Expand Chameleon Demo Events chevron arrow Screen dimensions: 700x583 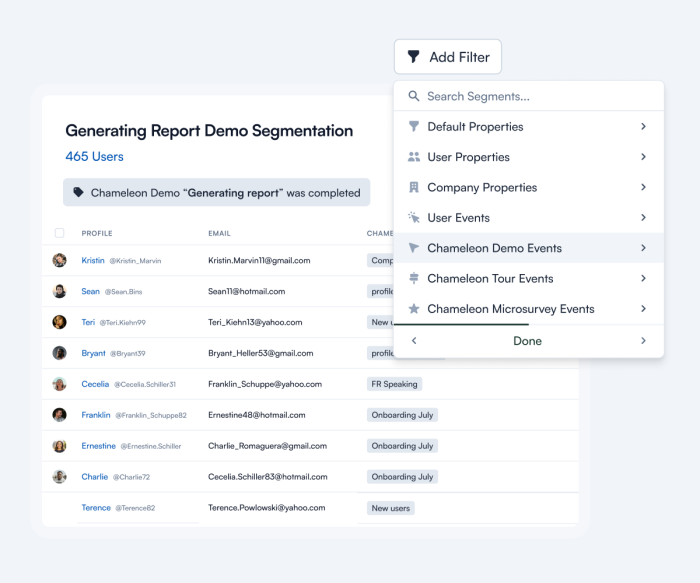pyautogui.click(x=643, y=248)
